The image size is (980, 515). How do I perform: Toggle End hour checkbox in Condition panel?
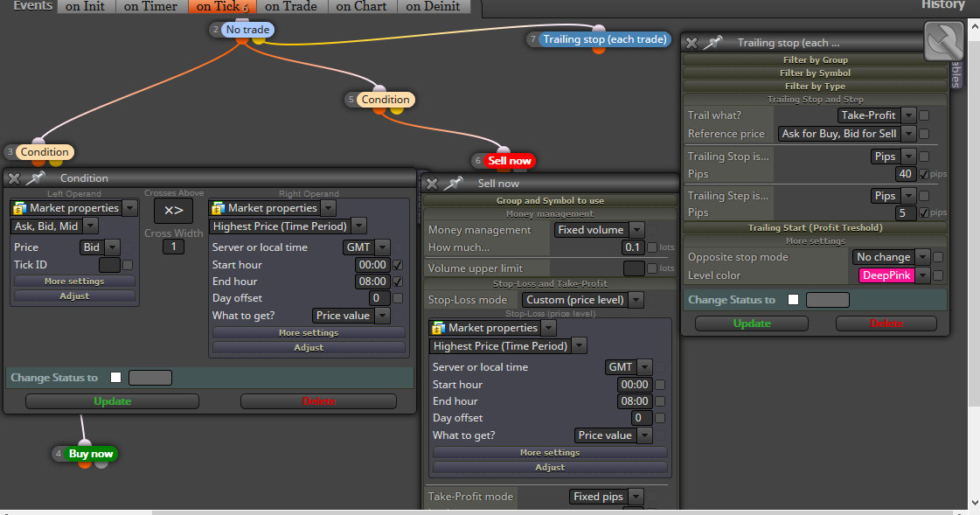click(398, 282)
